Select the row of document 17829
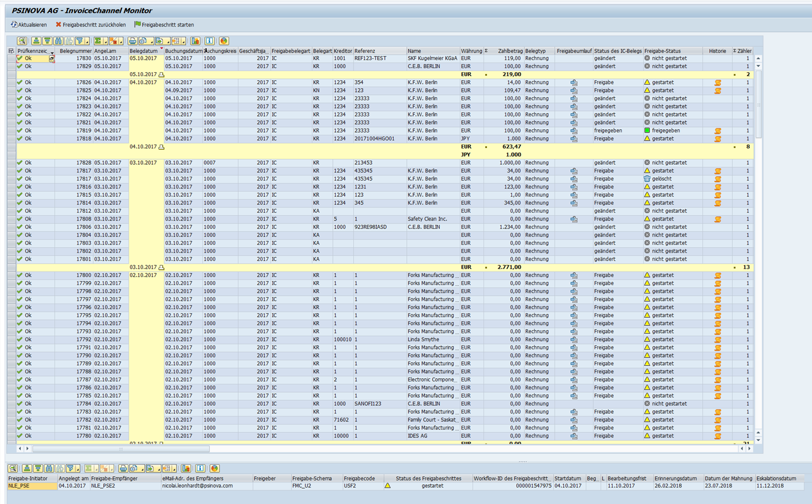The height and width of the screenshot is (504, 812). [x=11, y=67]
